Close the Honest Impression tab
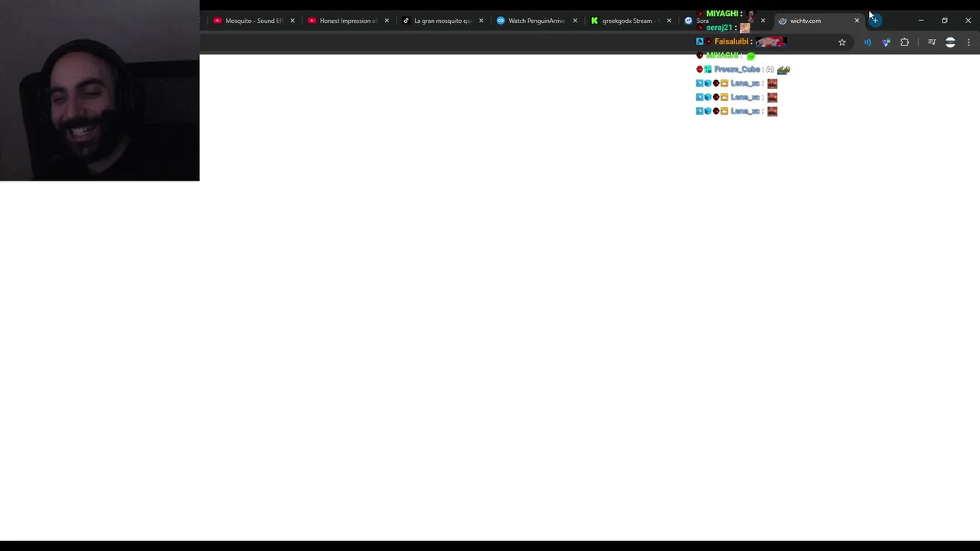Screen dimensions: 980x551 pos(387,21)
